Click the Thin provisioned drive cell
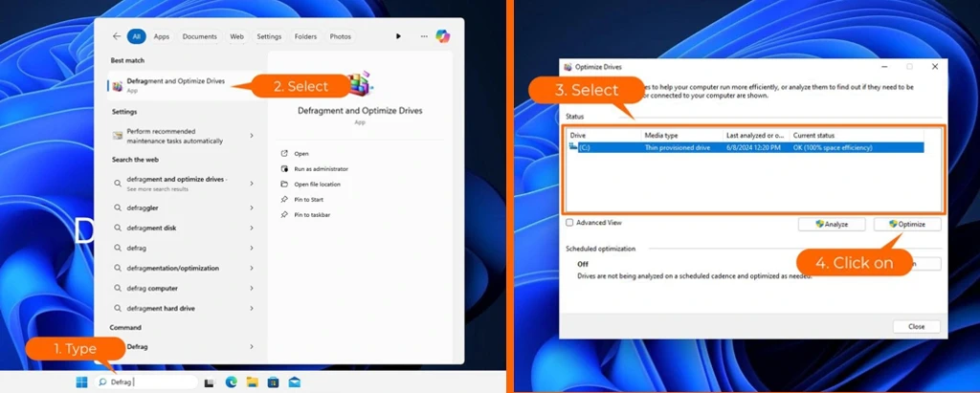The width and height of the screenshot is (980, 393). pos(677,147)
